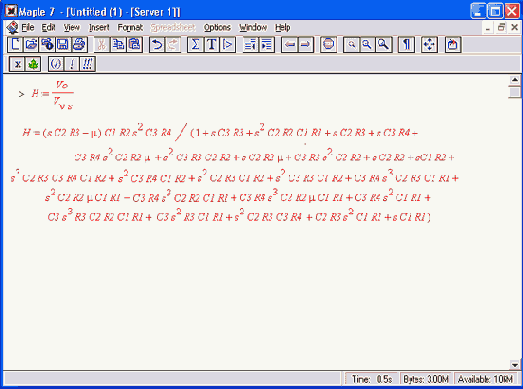Click the Help menu
This screenshot has width=523, height=389.
(x=283, y=28)
